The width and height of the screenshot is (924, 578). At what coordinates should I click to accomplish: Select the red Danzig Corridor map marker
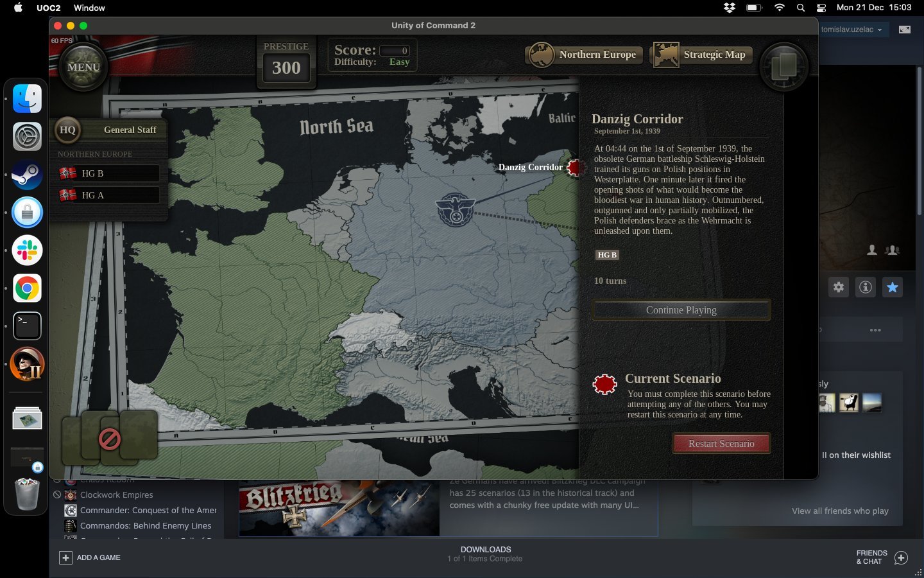click(576, 168)
